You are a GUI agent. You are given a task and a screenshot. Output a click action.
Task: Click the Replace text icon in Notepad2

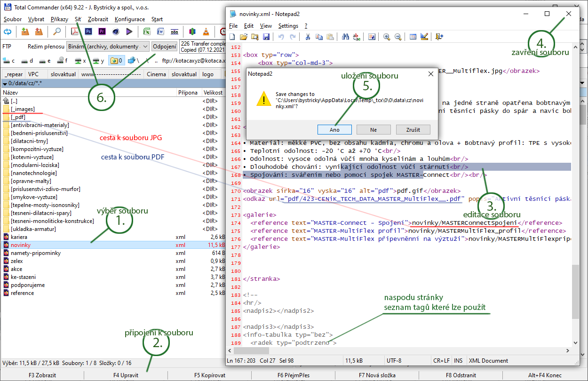[x=357, y=37]
